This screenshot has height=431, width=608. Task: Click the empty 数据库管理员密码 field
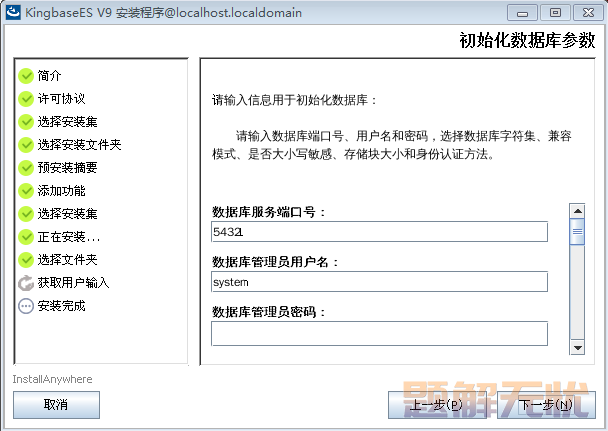pyautogui.click(x=379, y=333)
